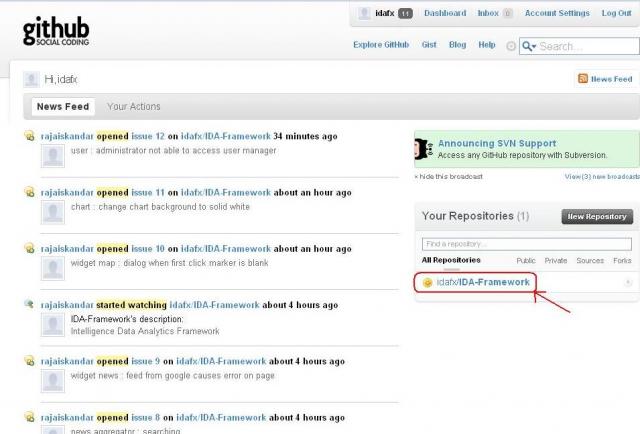
Task: Click Log Out
Action: pos(616,13)
